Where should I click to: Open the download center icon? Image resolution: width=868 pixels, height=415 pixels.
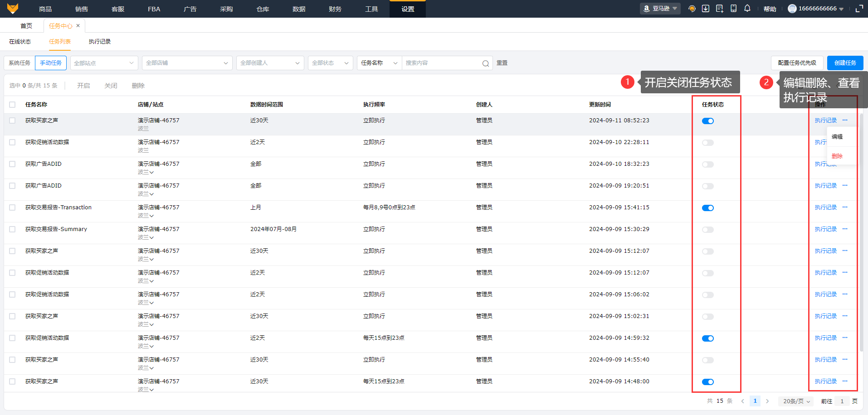point(706,9)
